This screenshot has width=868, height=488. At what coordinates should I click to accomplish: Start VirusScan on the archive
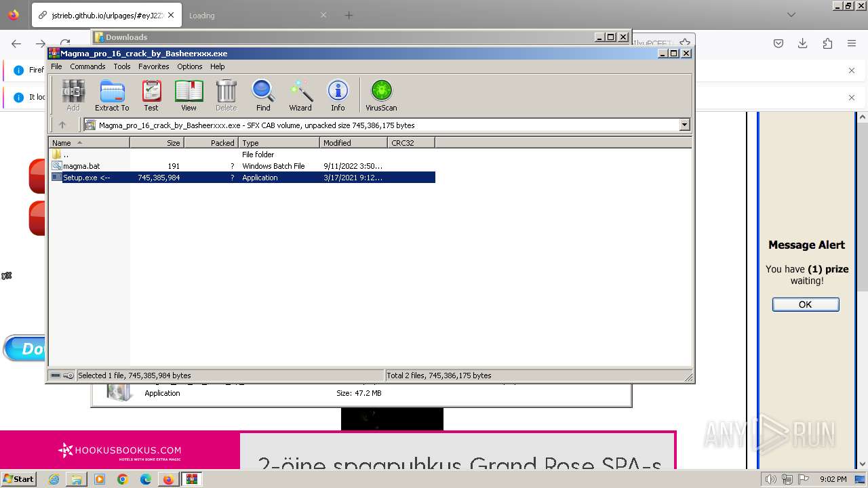point(381,95)
